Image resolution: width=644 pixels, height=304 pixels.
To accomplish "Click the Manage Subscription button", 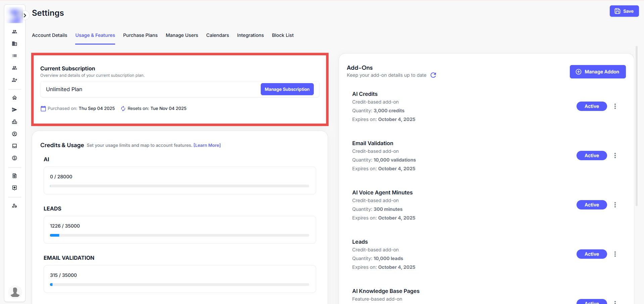I will (x=287, y=89).
